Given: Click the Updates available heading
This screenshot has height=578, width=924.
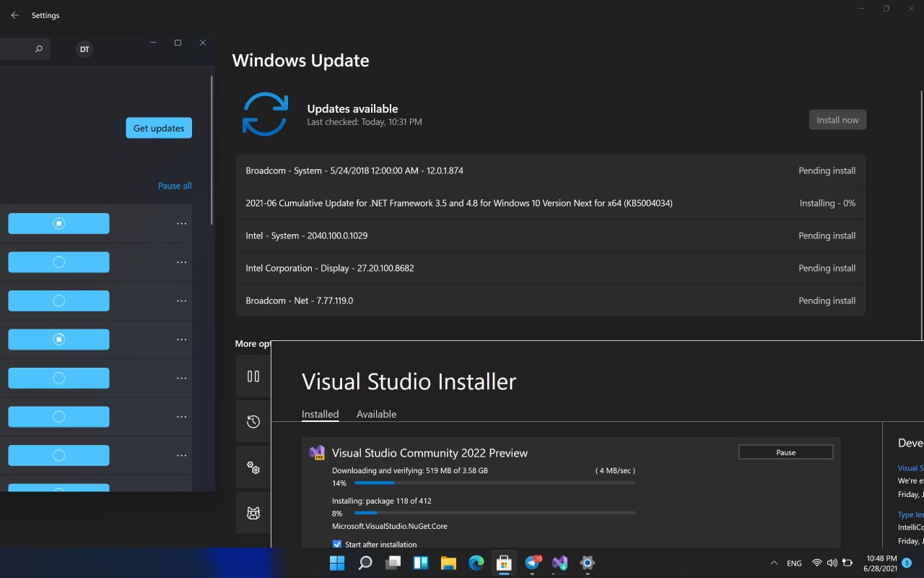Looking at the screenshot, I should pos(352,108).
